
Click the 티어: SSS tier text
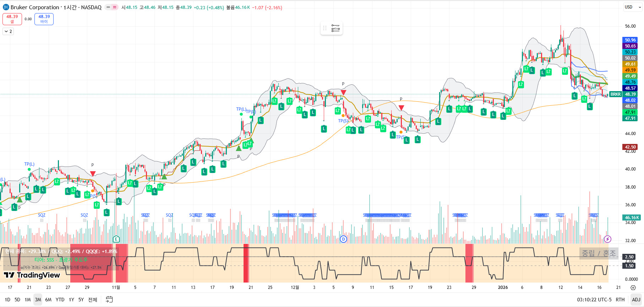click(61, 260)
